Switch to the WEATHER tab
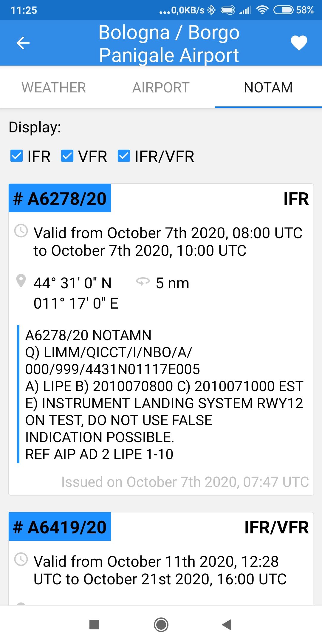The height and width of the screenshot is (644, 322). point(54,88)
